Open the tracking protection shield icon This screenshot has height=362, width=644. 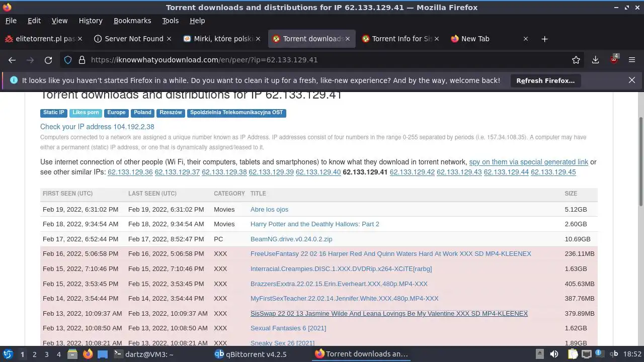(x=68, y=60)
